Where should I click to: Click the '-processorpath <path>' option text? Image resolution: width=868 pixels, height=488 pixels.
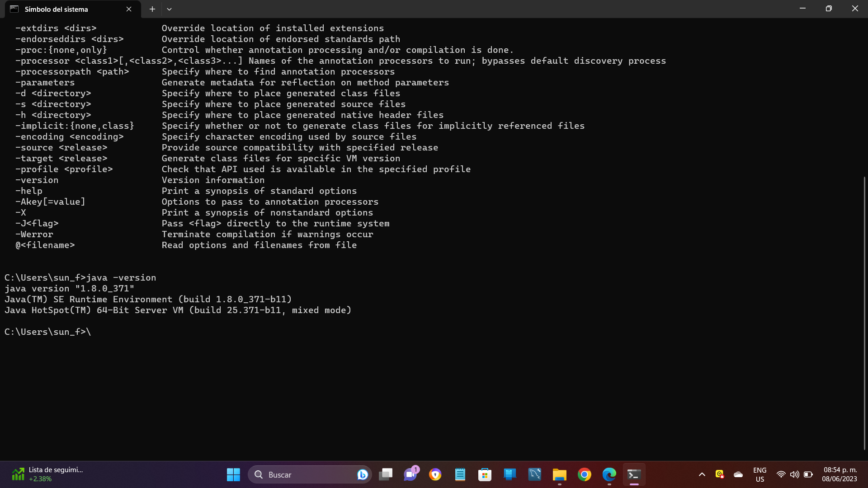[x=72, y=71]
